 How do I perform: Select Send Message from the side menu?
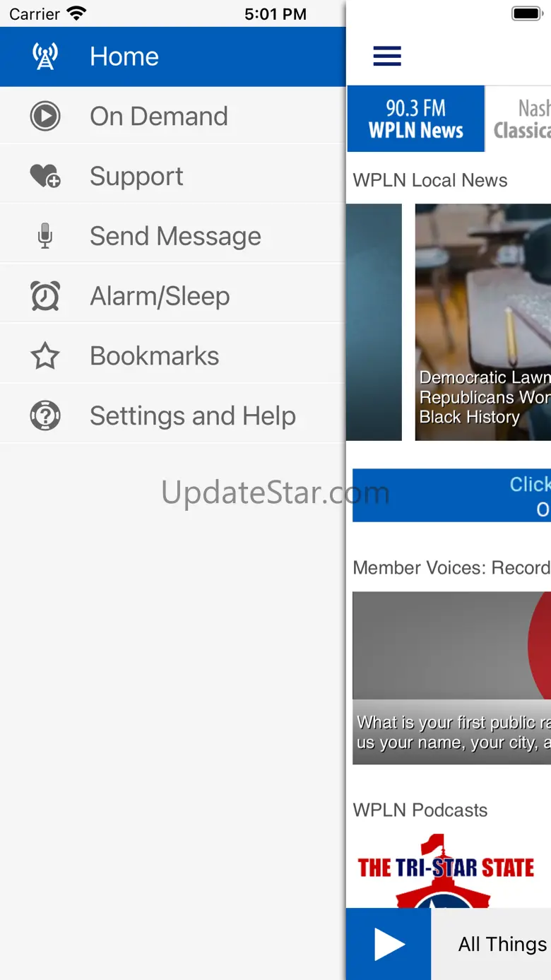[x=173, y=236]
